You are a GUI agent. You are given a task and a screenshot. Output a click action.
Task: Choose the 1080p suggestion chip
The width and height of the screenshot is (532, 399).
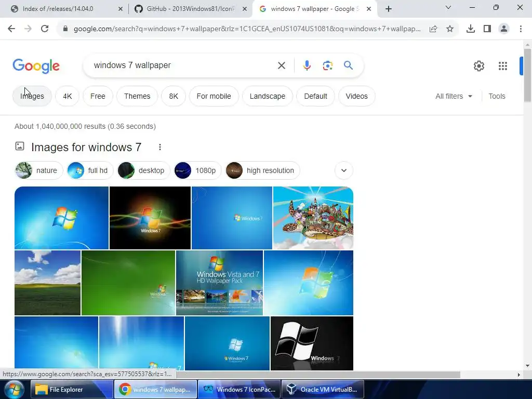coord(197,170)
